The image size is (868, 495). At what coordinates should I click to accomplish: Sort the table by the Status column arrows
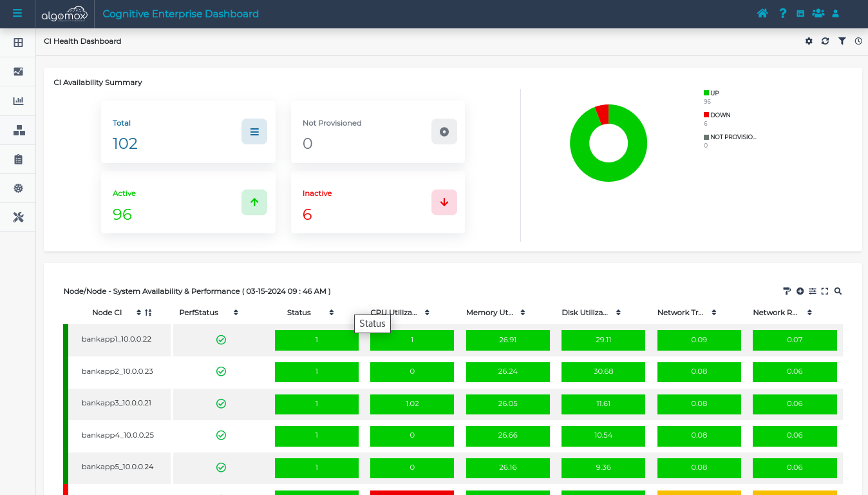click(x=332, y=313)
